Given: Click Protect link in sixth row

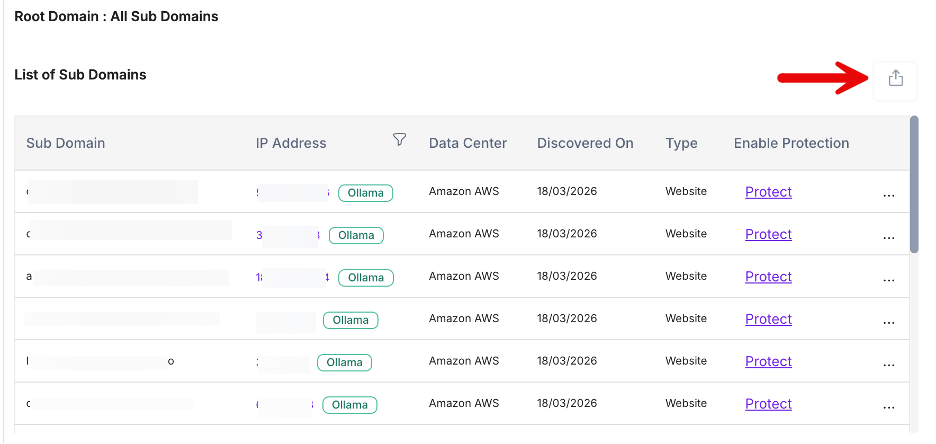Looking at the screenshot, I should 768,404.
